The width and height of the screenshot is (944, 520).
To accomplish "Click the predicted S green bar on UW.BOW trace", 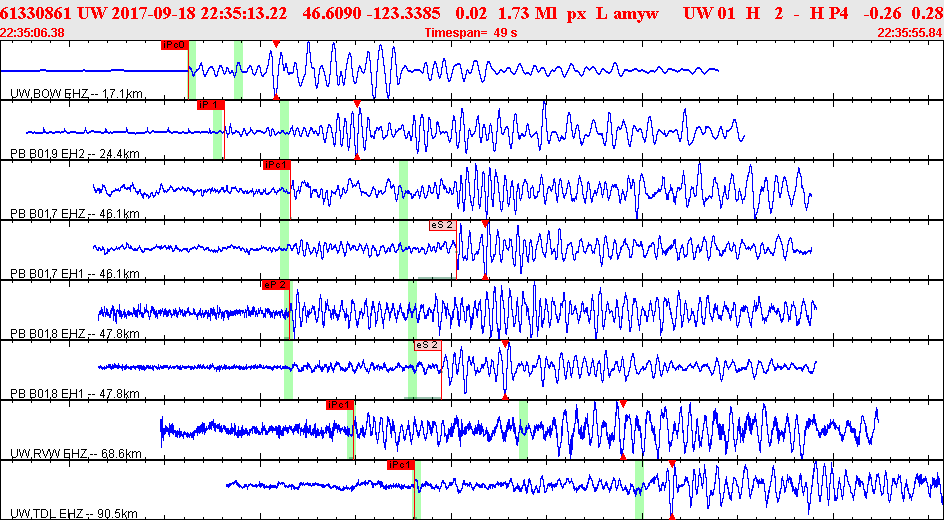I will 238,70.
